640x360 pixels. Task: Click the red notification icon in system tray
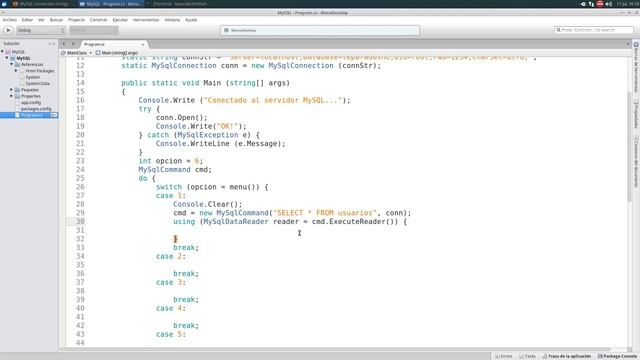pyautogui.click(x=600, y=4)
